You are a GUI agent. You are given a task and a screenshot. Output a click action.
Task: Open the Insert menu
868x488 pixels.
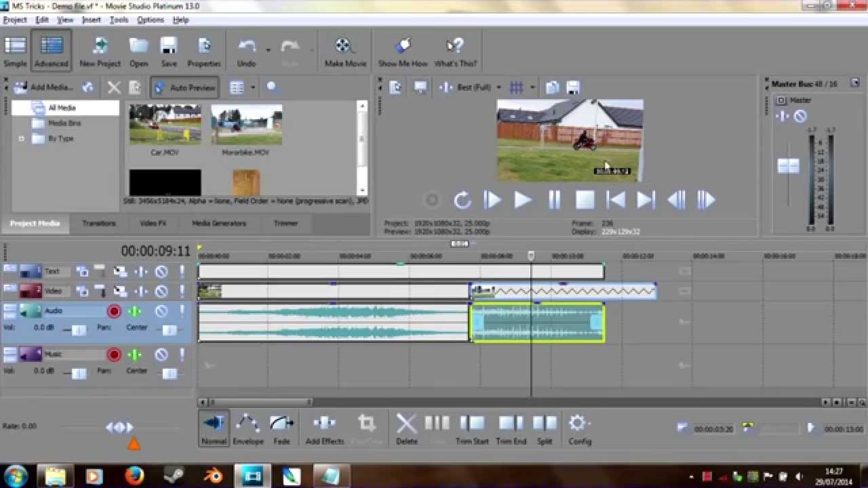pos(92,20)
